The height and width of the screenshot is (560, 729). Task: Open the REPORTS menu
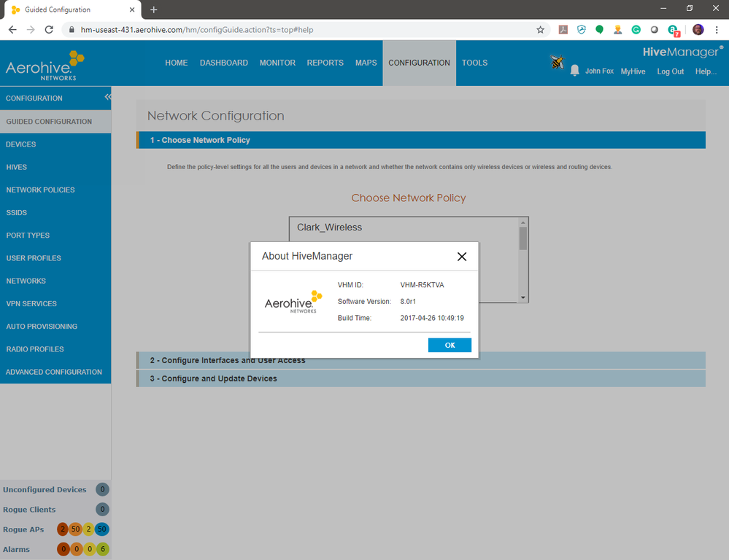(x=325, y=63)
